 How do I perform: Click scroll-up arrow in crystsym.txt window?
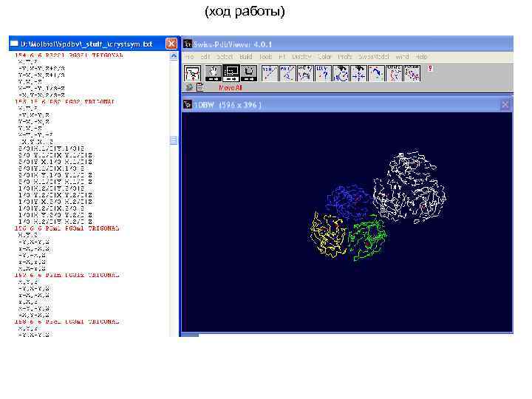[174, 56]
